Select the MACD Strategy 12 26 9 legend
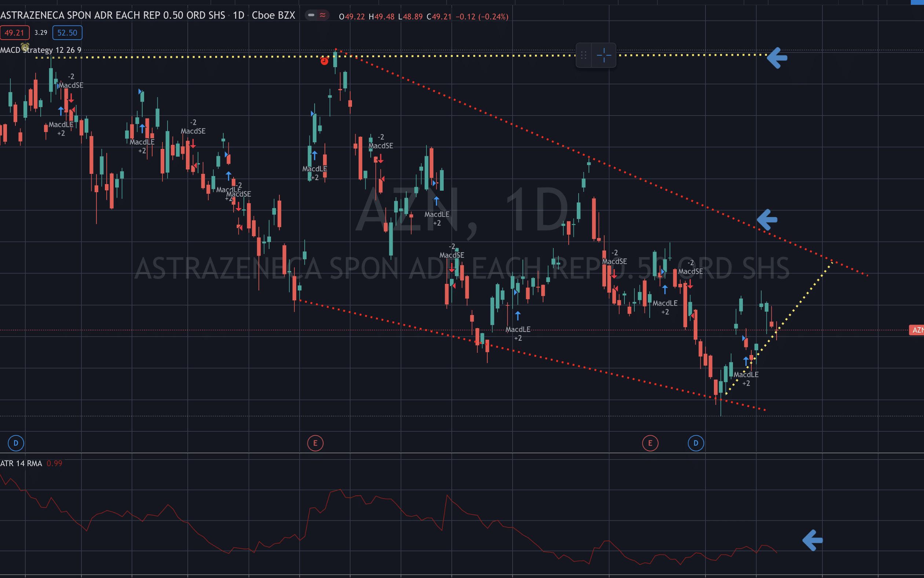The width and height of the screenshot is (924, 578). tap(40, 50)
